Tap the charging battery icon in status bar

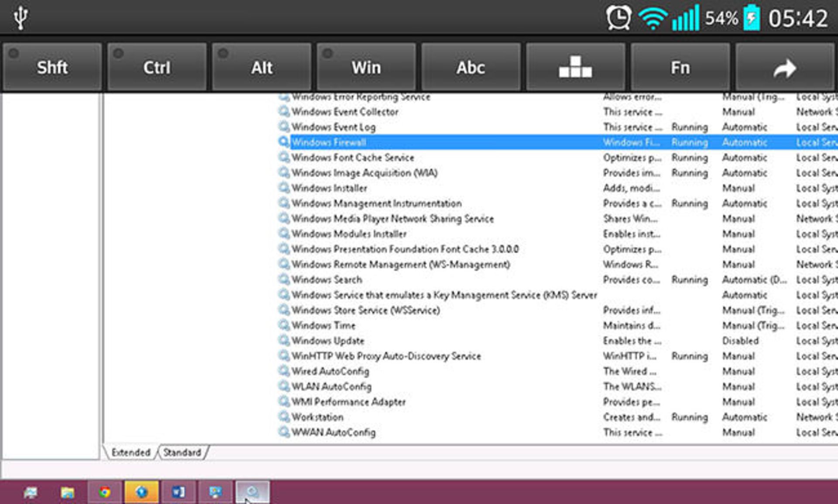(x=752, y=17)
